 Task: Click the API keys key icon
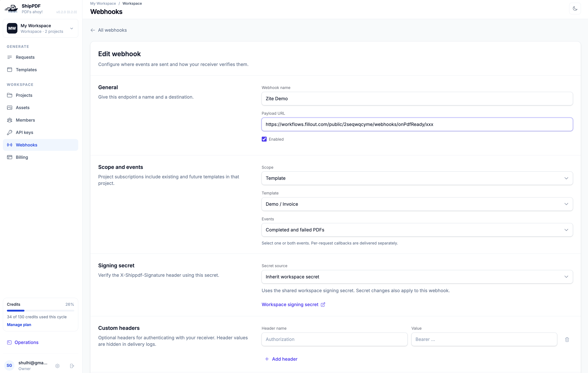[x=10, y=132]
